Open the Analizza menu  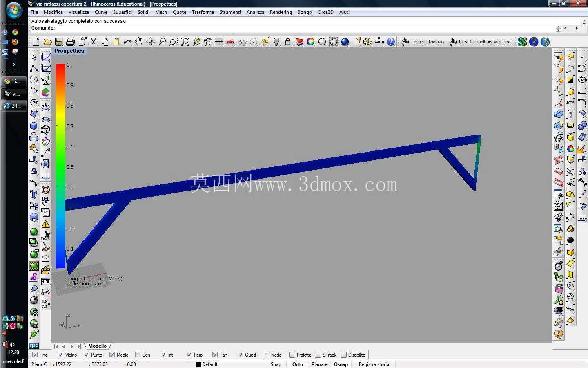tap(255, 12)
